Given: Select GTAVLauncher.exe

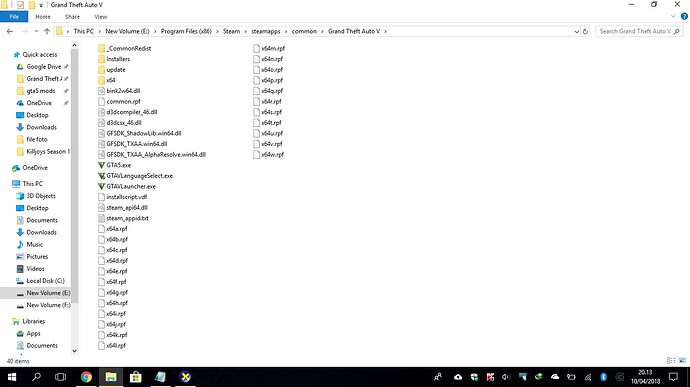Looking at the screenshot, I should [x=127, y=186].
